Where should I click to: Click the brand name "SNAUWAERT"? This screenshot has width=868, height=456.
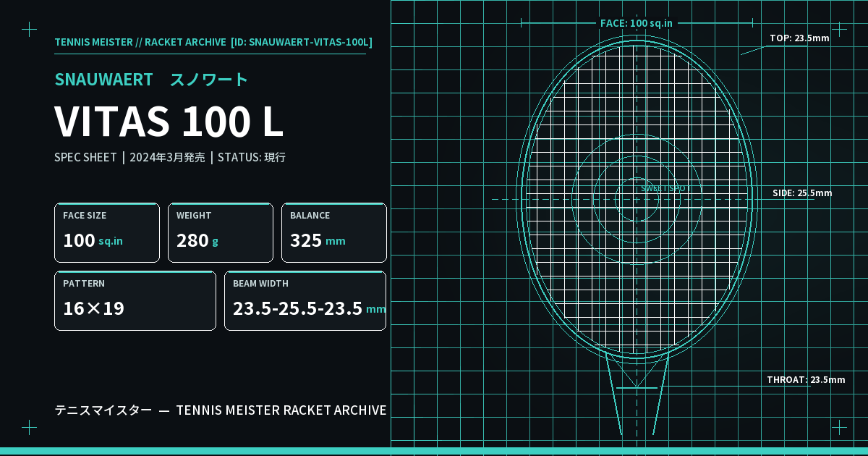(x=103, y=80)
